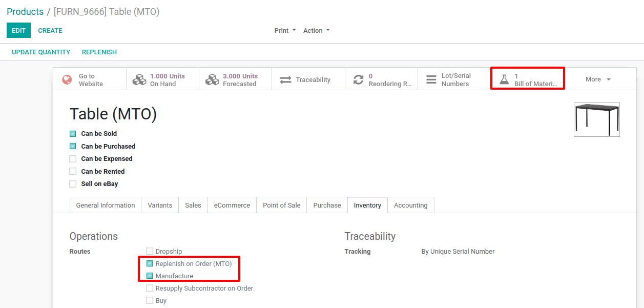This screenshot has height=308, width=644.
Task: Open On Hand units cubes icon
Action: click(x=139, y=80)
